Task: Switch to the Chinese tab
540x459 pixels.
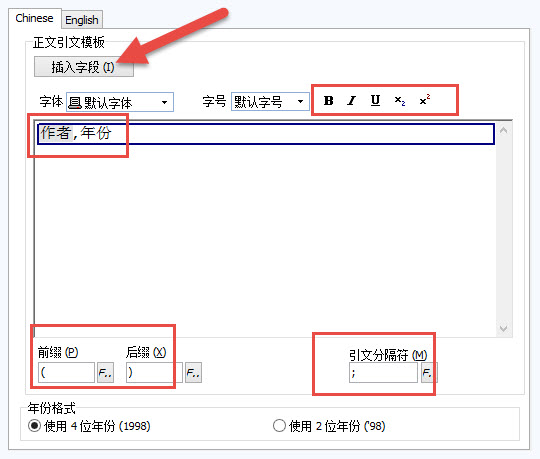Action: [x=34, y=18]
